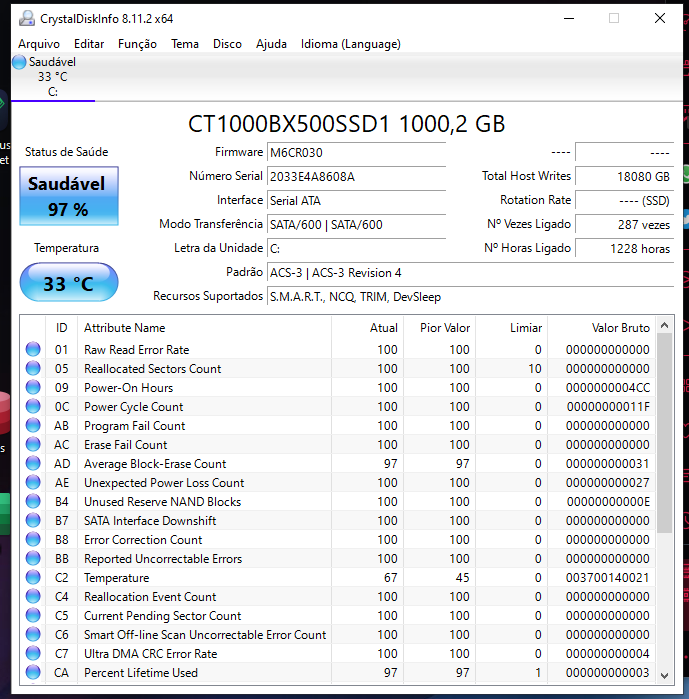Open the Tema menu

(x=185, y=44)
